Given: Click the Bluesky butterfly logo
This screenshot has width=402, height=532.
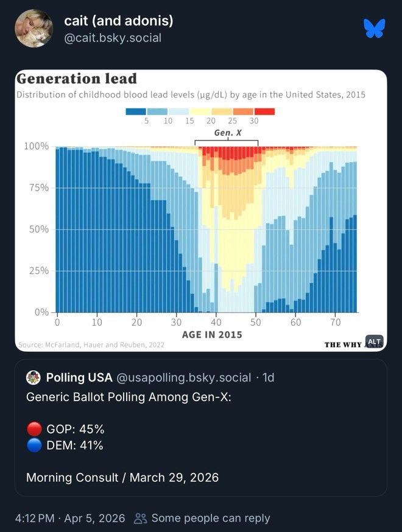Looking at the screenshot, I should [375, 29].
